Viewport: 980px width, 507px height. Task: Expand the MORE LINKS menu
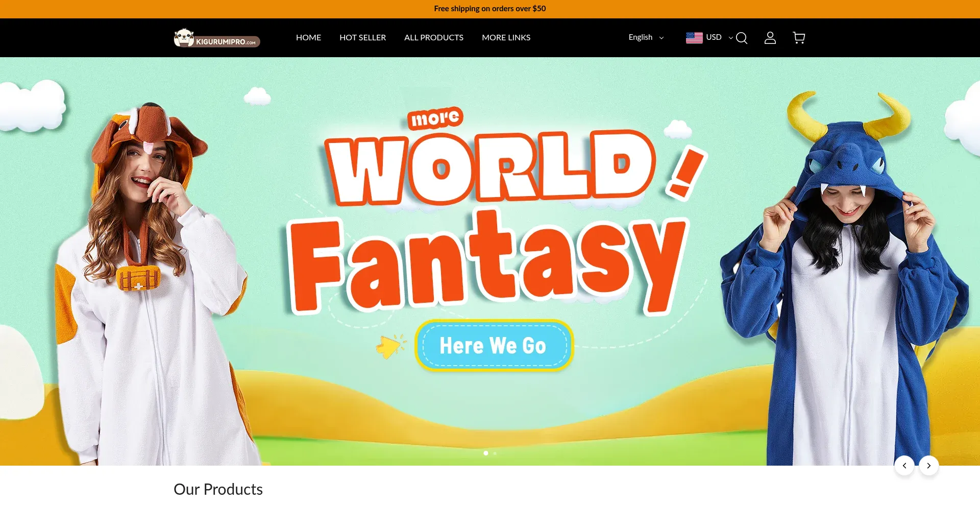pyautogui.click(x=506, y=38)
